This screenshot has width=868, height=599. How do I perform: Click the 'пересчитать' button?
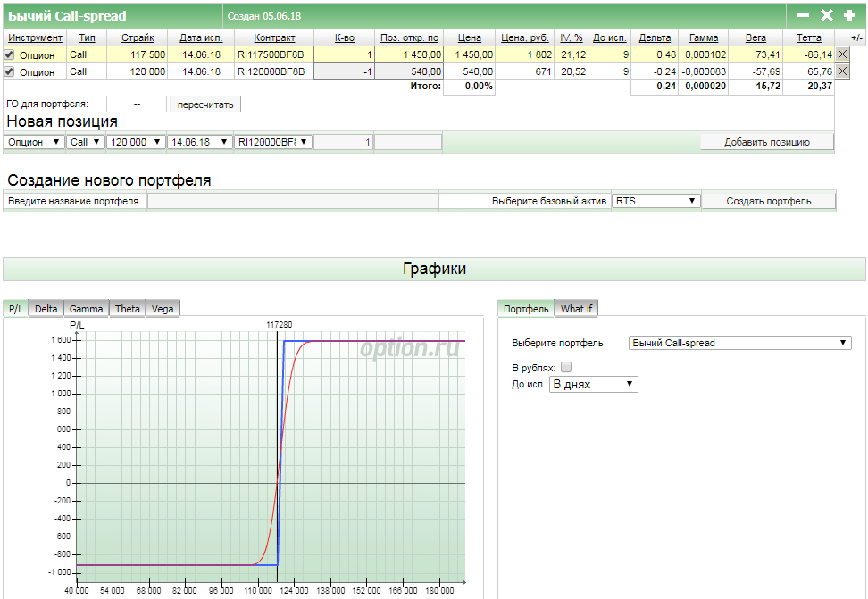pos(205,104)
